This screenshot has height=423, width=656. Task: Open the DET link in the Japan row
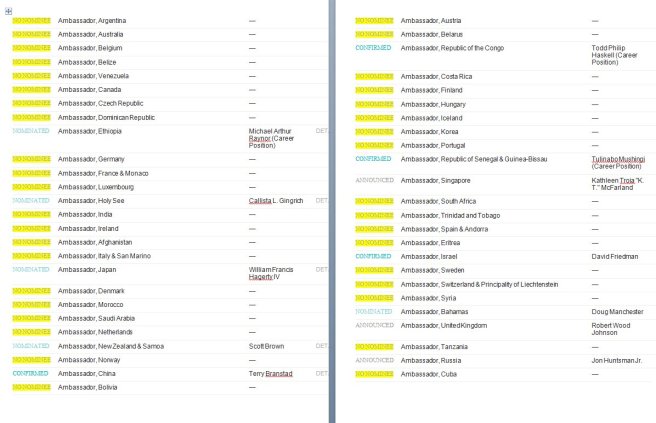point(321,269)
